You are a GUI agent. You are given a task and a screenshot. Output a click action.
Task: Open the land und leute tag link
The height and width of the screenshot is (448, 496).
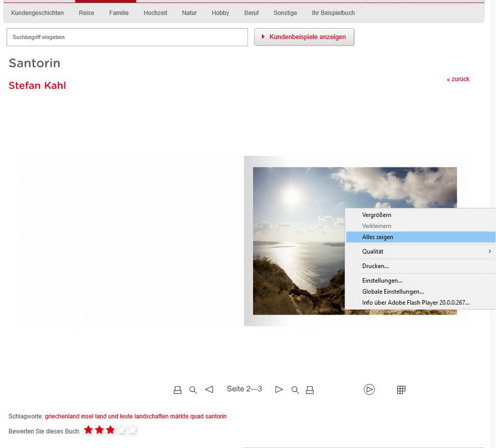114,417
